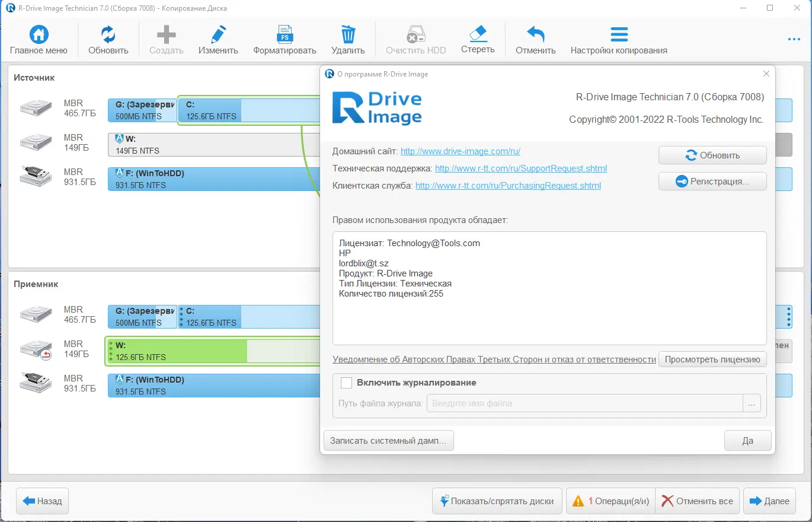The image size is (812, 522).
Task: Select the Стереть erase icon
Action: point(478,34)
